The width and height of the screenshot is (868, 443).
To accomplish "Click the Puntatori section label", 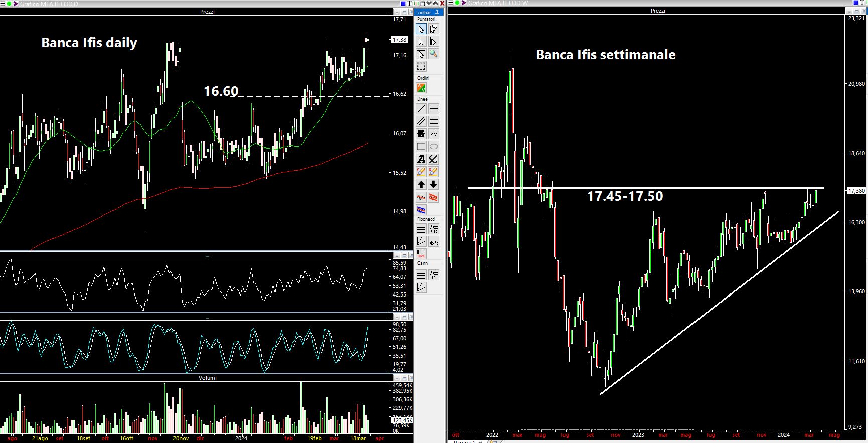I will (426, 19).
